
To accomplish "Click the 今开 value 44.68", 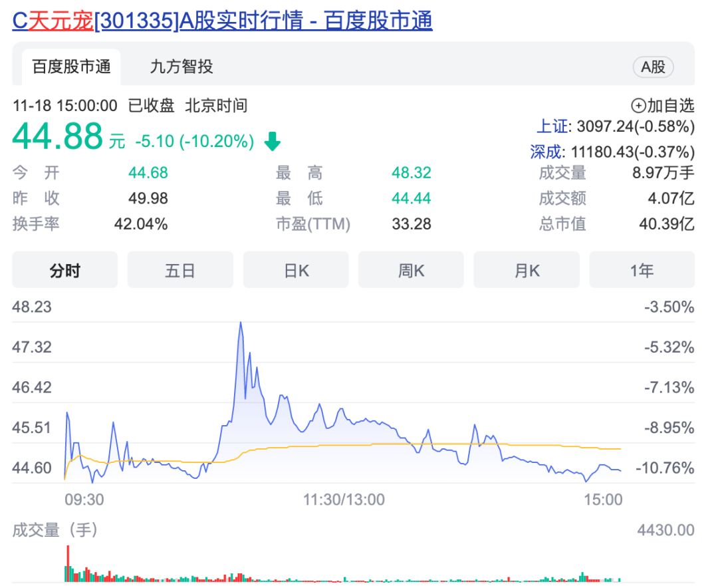I will tap(148, 173).
